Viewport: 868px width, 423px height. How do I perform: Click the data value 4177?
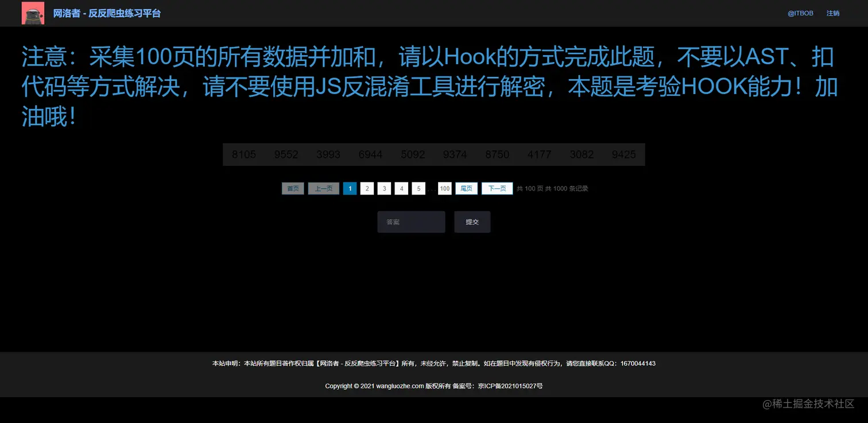540,154
